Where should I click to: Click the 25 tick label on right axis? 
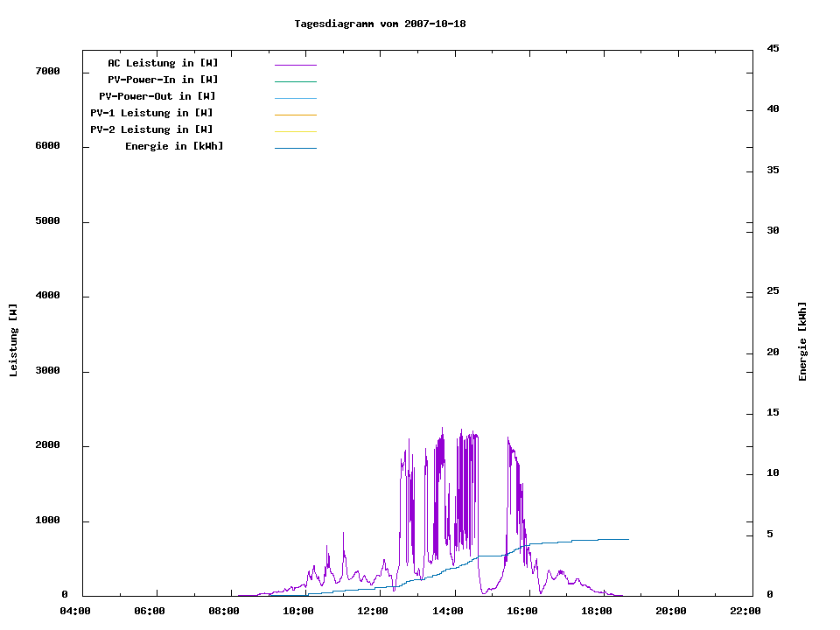click(773, 290)
